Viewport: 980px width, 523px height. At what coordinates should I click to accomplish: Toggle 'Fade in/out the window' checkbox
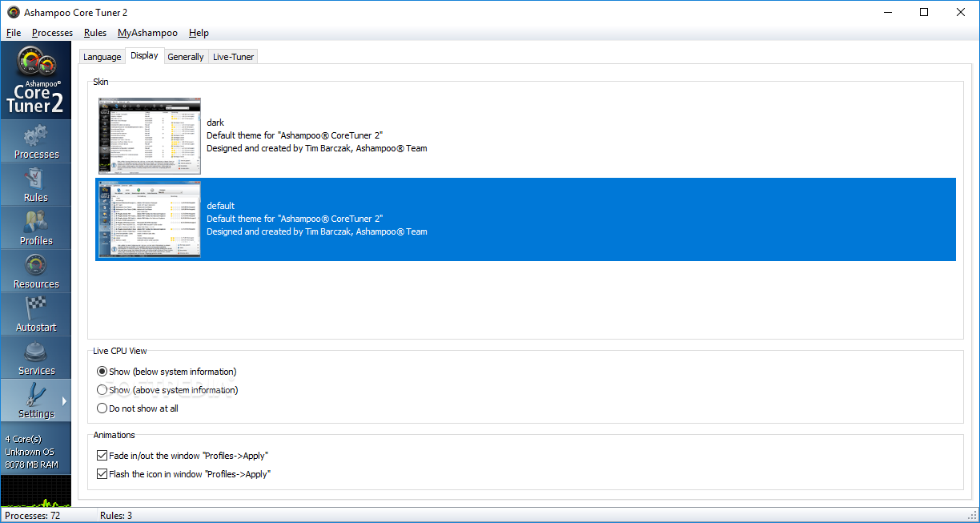[x=102, y=456]
